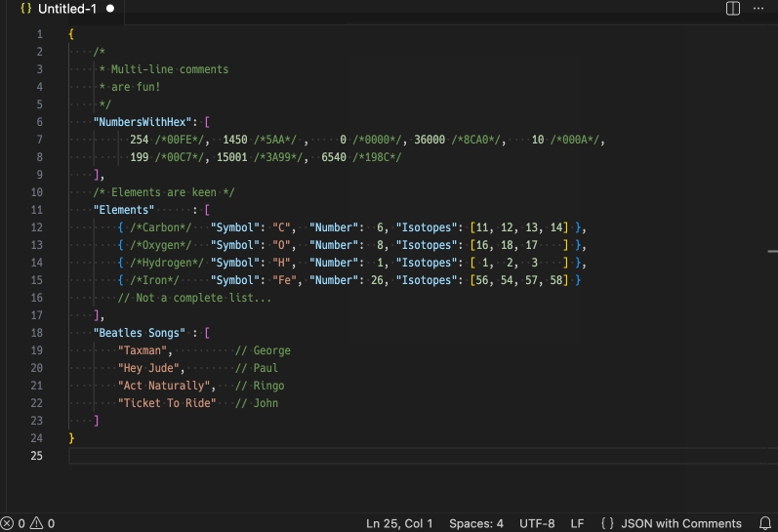Open the More Actions ellipsis menu
Viewport: 778px width, 532px height.
point(758,9)
